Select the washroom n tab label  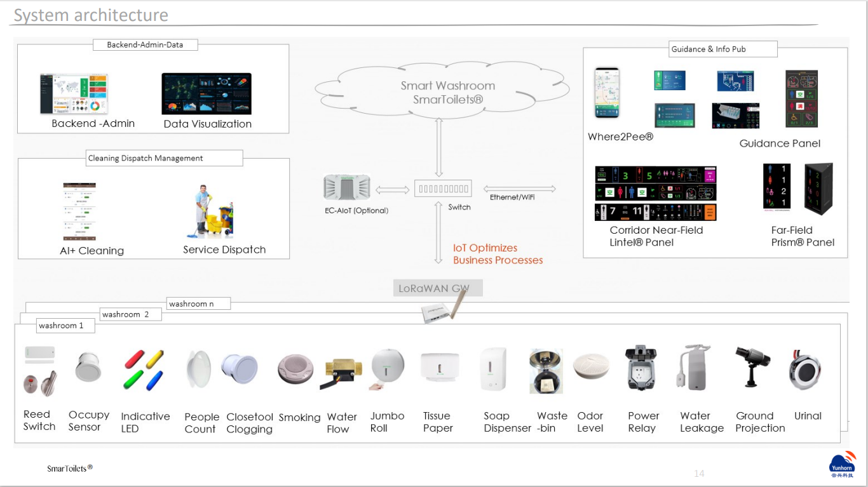point(198,304)
